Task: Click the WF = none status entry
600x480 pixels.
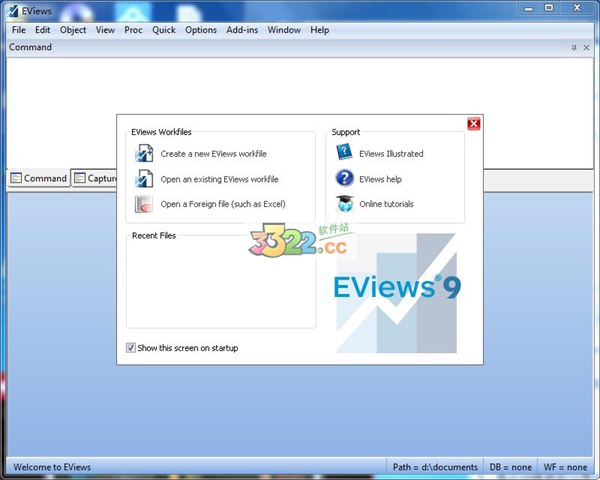Action: (565, 467)
